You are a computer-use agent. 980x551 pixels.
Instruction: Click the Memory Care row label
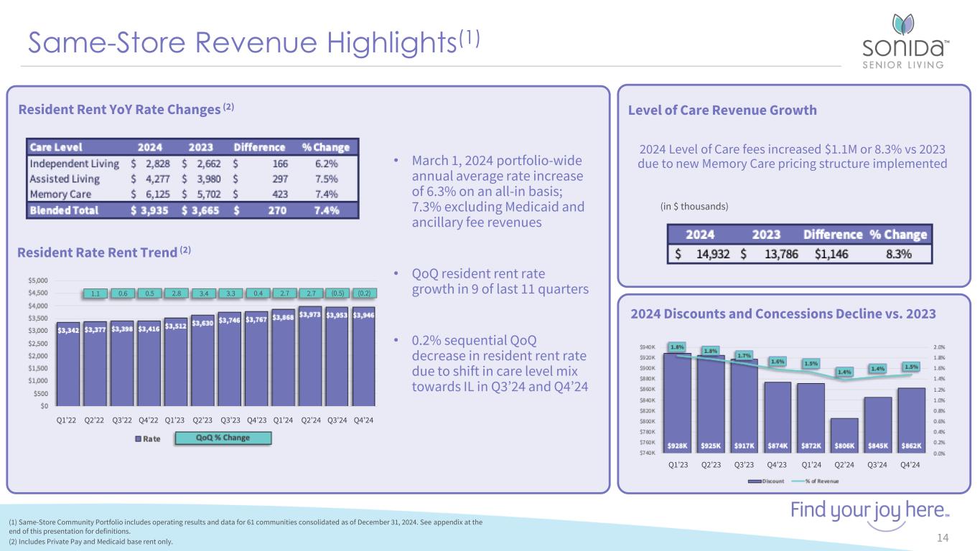click(x=62, y=194)
